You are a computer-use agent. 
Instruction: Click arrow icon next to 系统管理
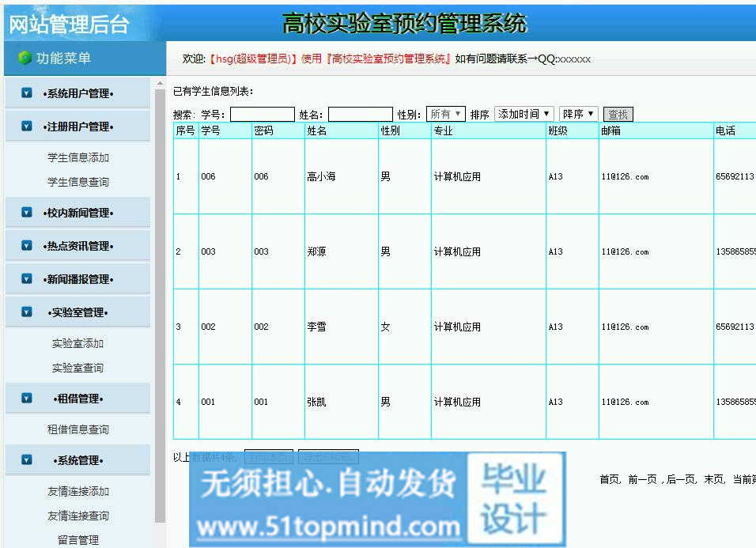pyautogui.click(x=27, y=460)
